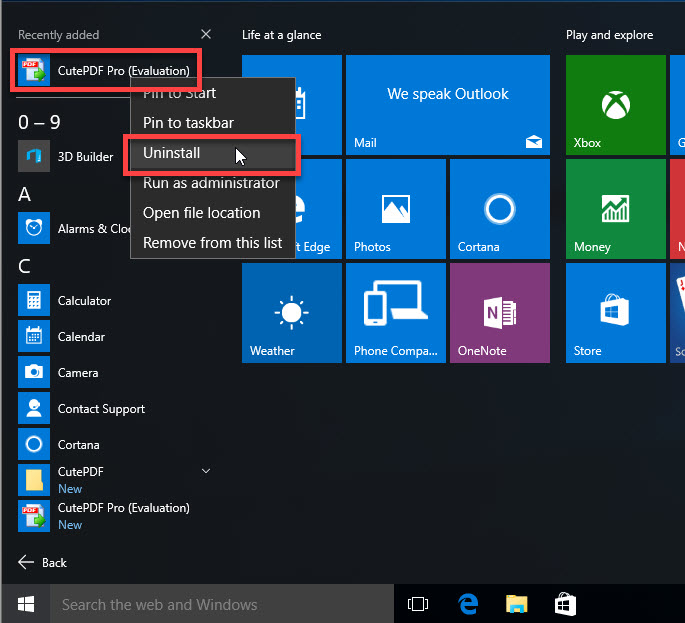Viewport: 685px width, 623px height.
Task: Dismiss the Recently added section
Action: [x=206, y=34]
